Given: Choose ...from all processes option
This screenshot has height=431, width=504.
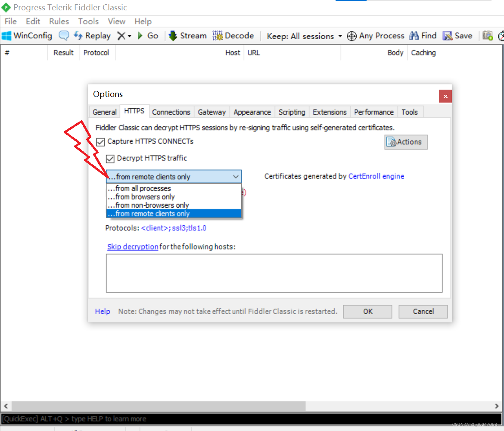Looking at the screenshot, I should 174,188.
